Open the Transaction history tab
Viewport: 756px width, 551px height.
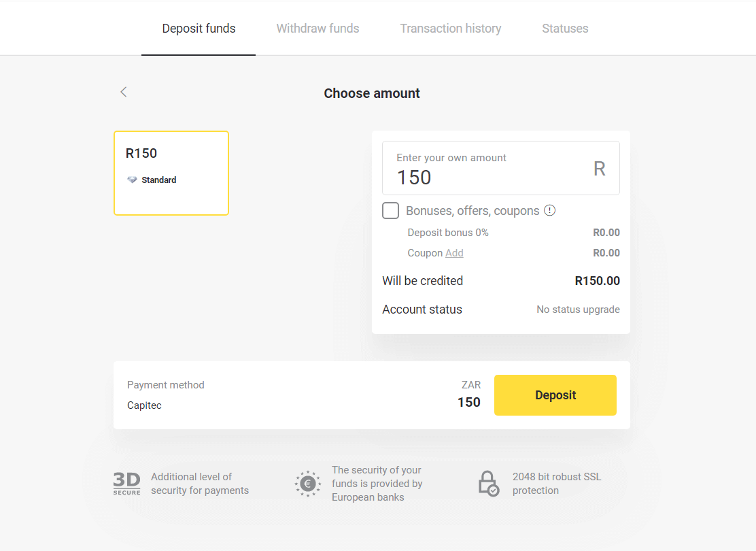click(x=450, y=29)
